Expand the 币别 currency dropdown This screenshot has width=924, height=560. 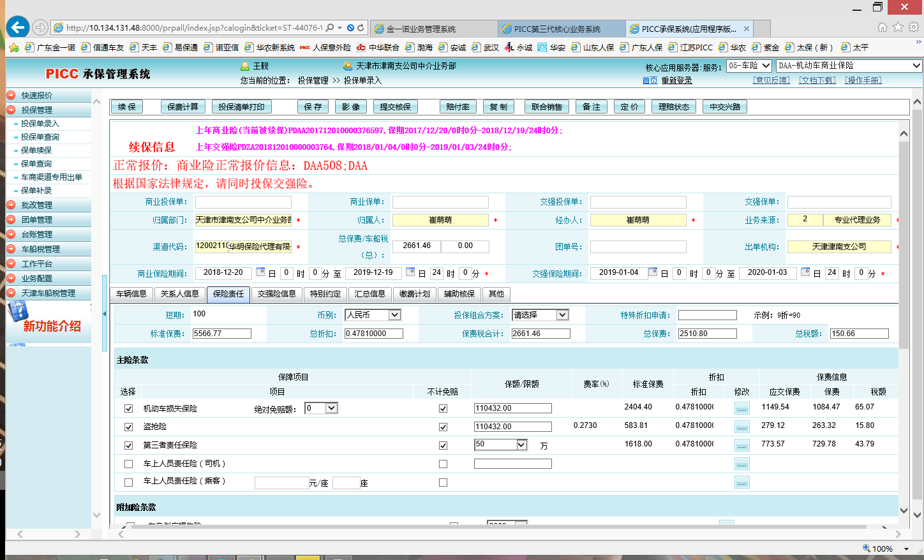[394, 315]
